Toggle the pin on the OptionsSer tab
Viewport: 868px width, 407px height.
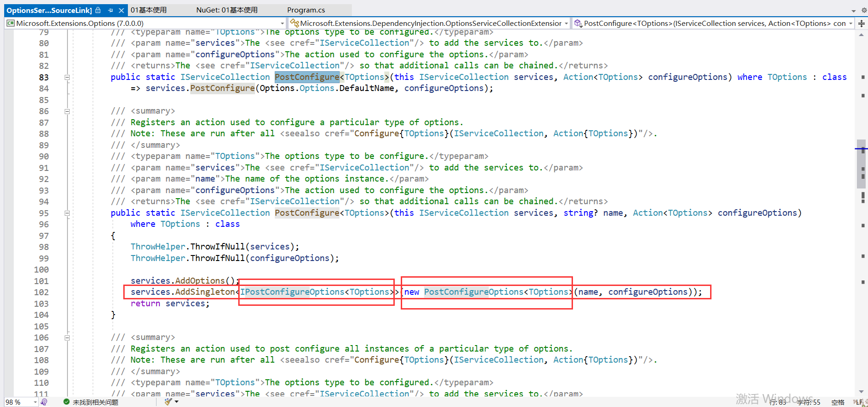coord(110,10)
